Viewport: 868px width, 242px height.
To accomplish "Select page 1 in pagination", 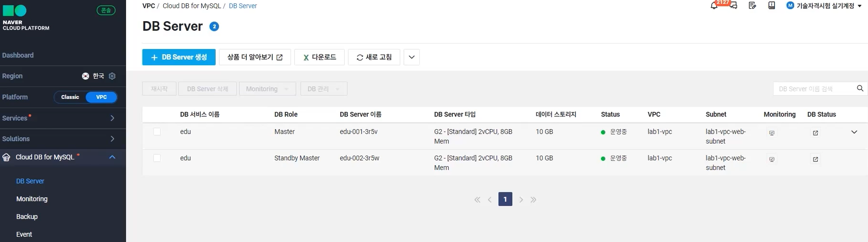I will (505, 199).
